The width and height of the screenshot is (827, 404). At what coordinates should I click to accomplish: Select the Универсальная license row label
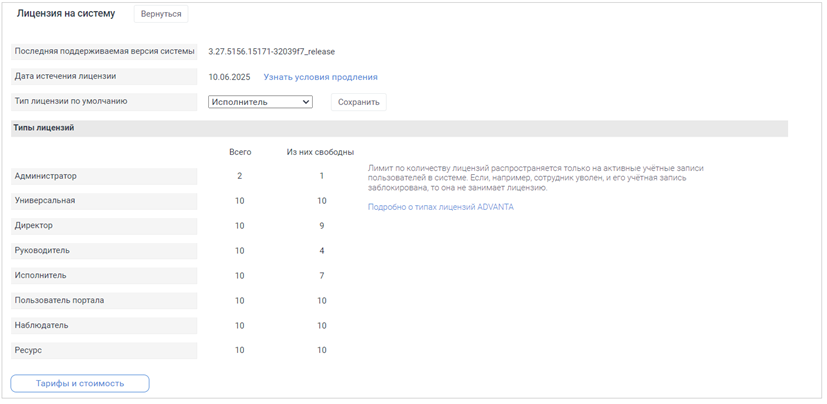point(45,201)
